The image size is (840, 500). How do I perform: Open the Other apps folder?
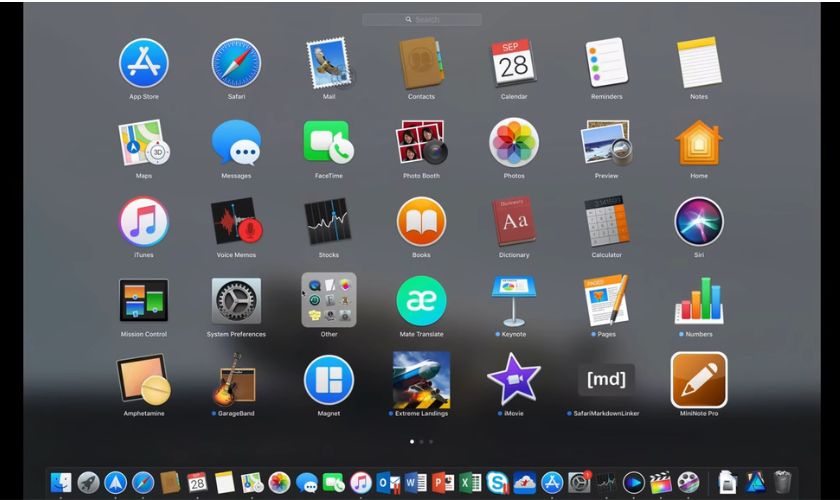click(329, 300)
